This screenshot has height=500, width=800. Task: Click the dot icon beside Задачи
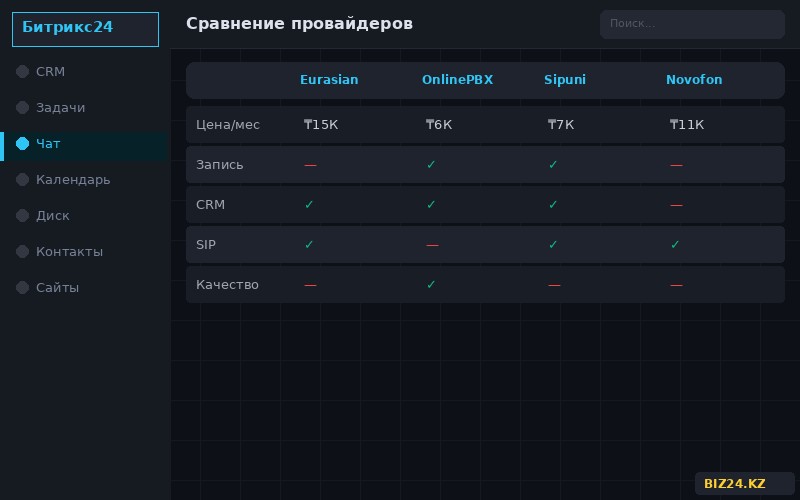(22, 108)
